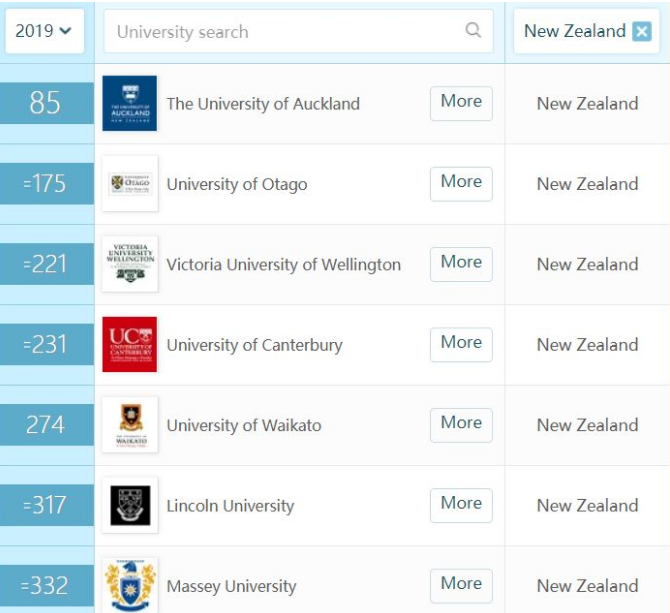Click the Victoria University of Wellington logo
The image size is (670, 613).
(130, 264)
